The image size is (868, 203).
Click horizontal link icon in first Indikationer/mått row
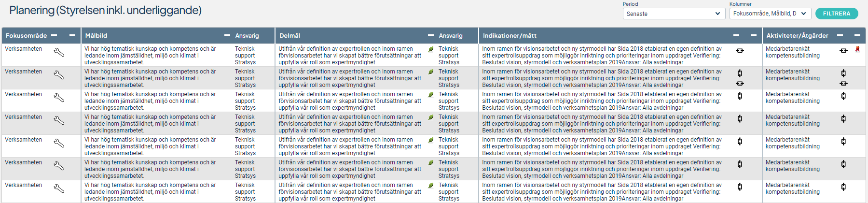pos(740,51)
